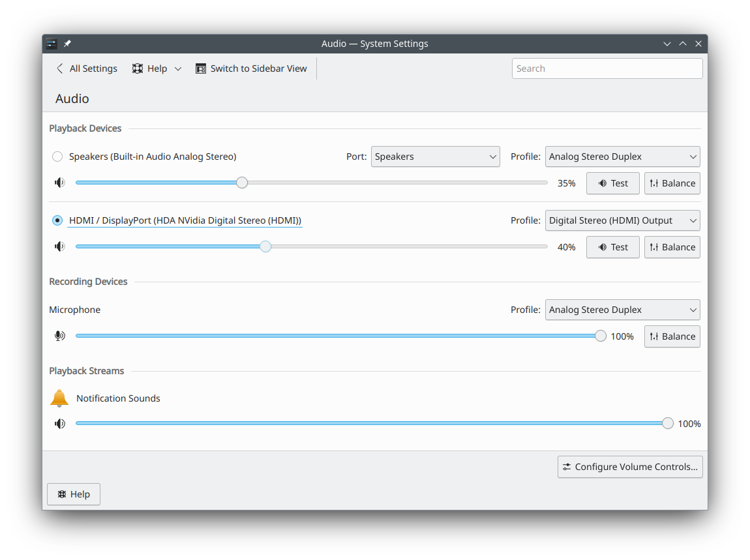Image resolution: width=750 pixels, height=560 pixels.
Task: Click the System Settings app icon in title bar
Action: point(52,44)
